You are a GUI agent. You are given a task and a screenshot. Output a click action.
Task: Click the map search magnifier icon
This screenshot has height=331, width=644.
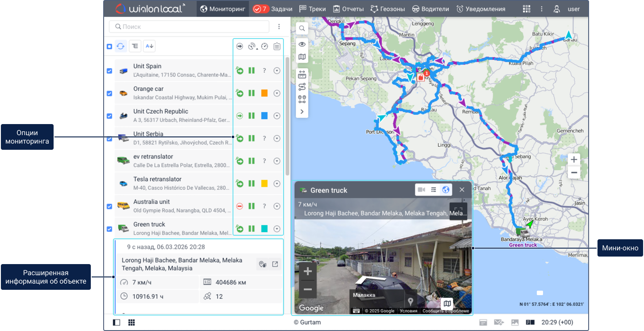coord(302,28)
